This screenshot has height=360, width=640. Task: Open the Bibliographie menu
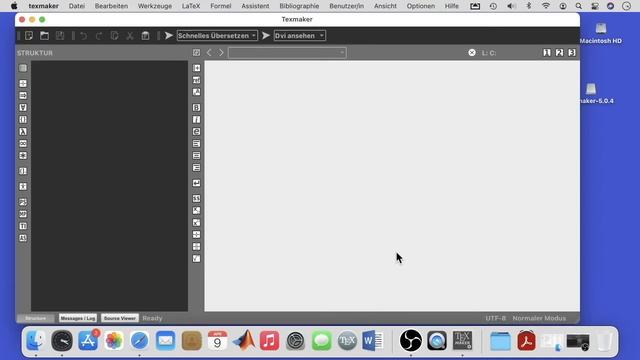[299, 6]
